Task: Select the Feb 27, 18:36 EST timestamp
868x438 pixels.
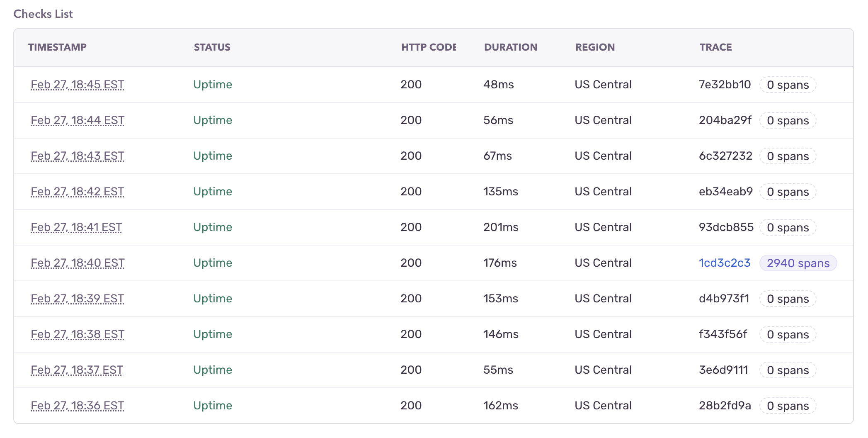Action: click(x=78, y=406)
